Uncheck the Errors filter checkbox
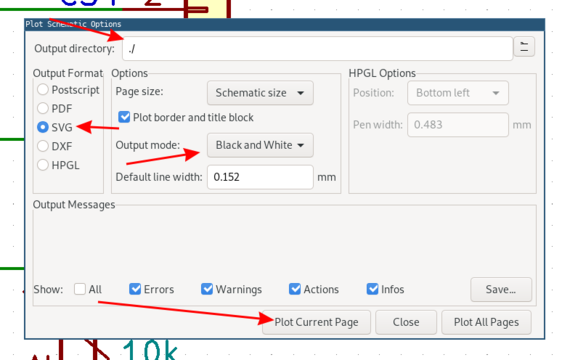 [x=135, y=289]
